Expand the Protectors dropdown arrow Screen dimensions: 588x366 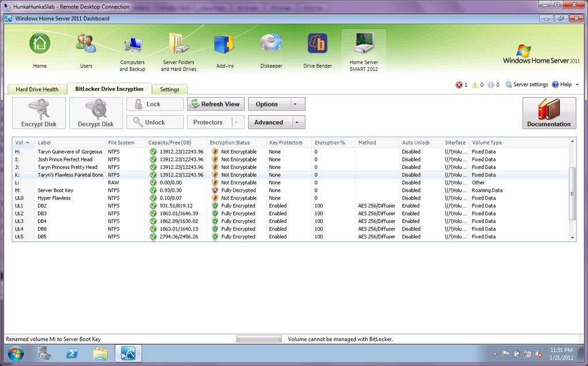[236, 122]
